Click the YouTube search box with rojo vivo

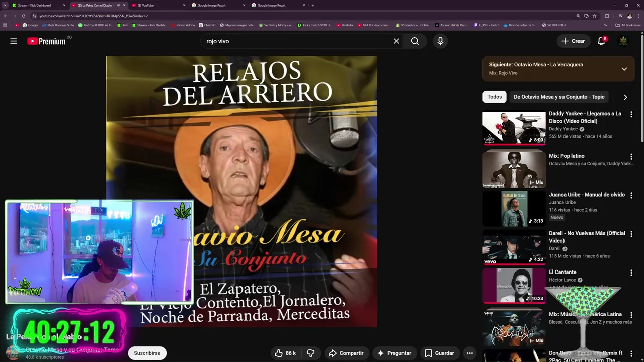tap(296, 41)
